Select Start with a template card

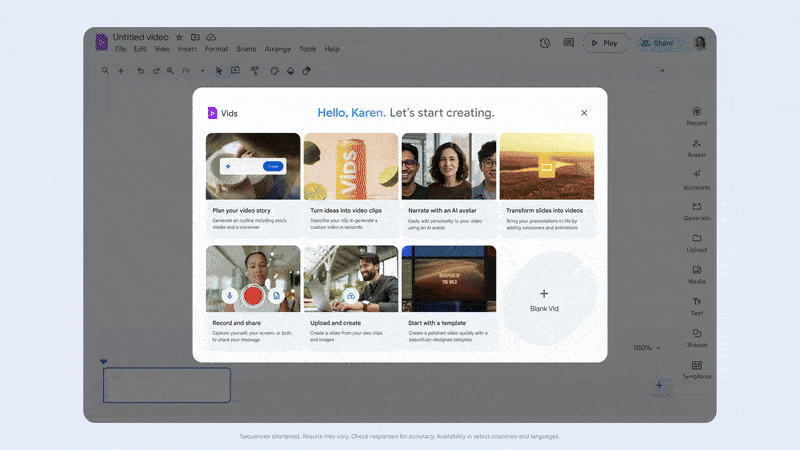[449, 298]
